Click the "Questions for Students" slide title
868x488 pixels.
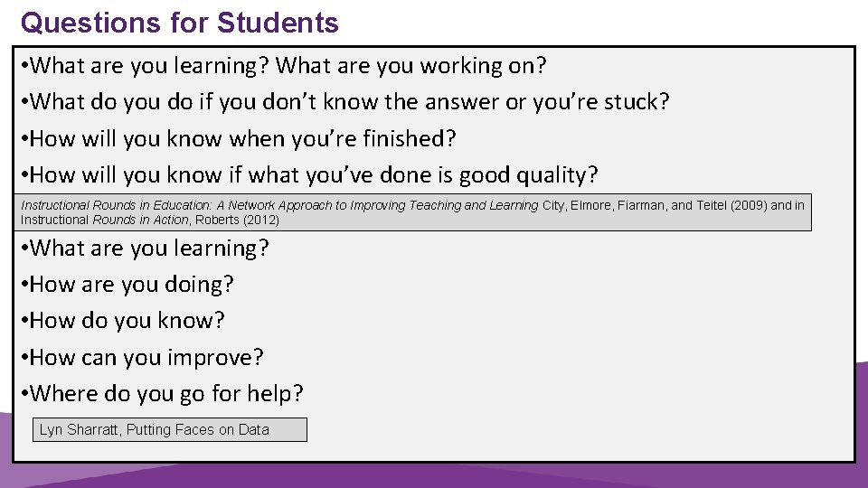[179, 23]
